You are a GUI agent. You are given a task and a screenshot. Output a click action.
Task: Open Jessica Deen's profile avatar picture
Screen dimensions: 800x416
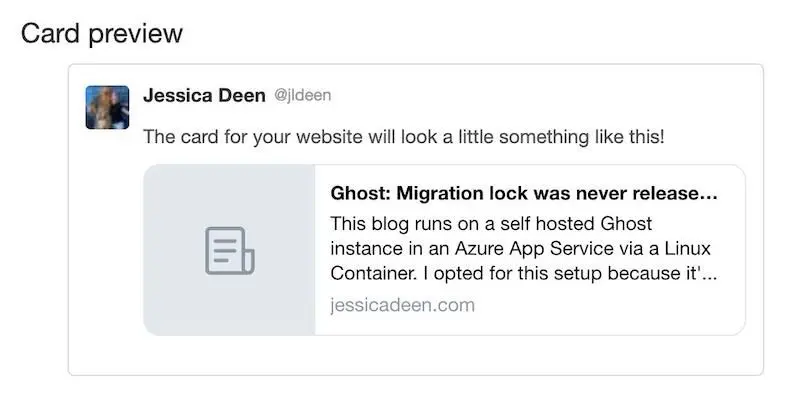[107, 107]
